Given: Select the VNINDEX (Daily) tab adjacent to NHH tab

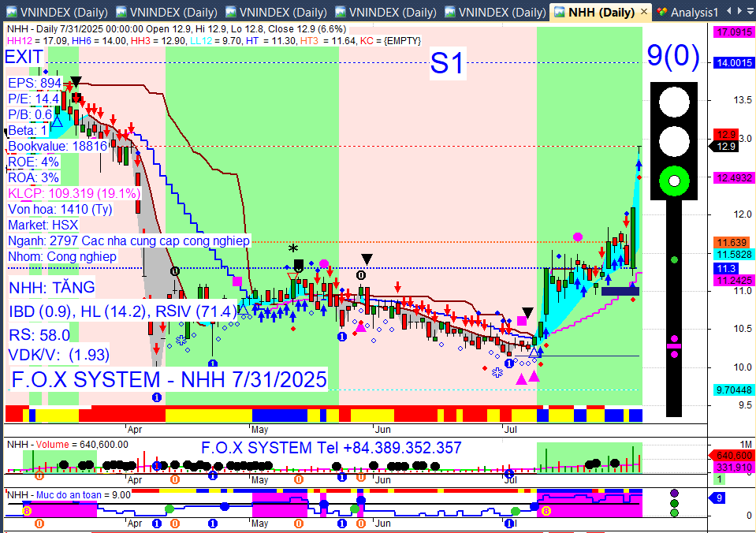Looking at the screenshot, I should (495, 12).
